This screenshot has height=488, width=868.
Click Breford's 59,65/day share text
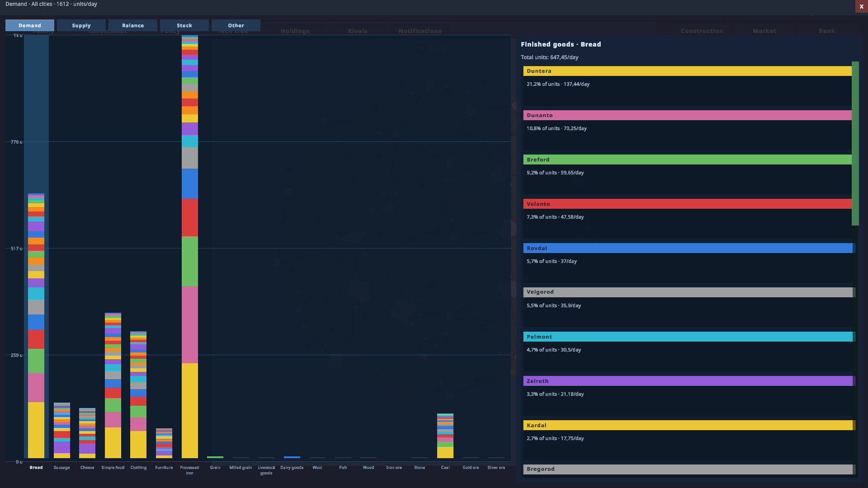tap(555, 173)
